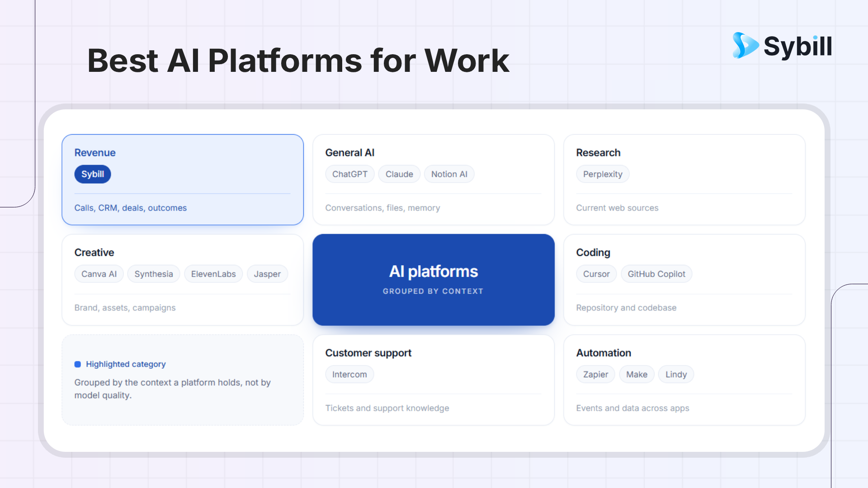
Task: Click 'Tickets and support knowledge' text
Action: tap(387, 408)
